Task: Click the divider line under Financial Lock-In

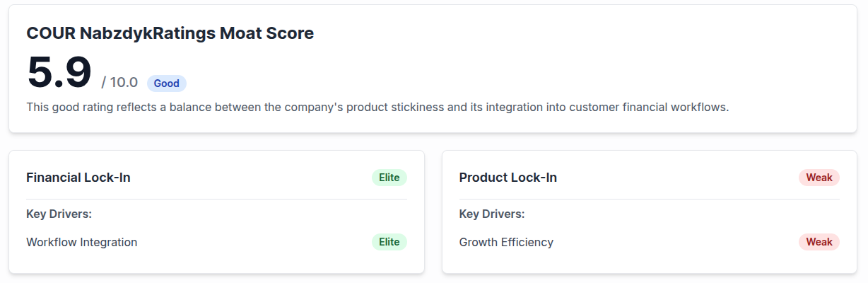Action: coord(216,200)
